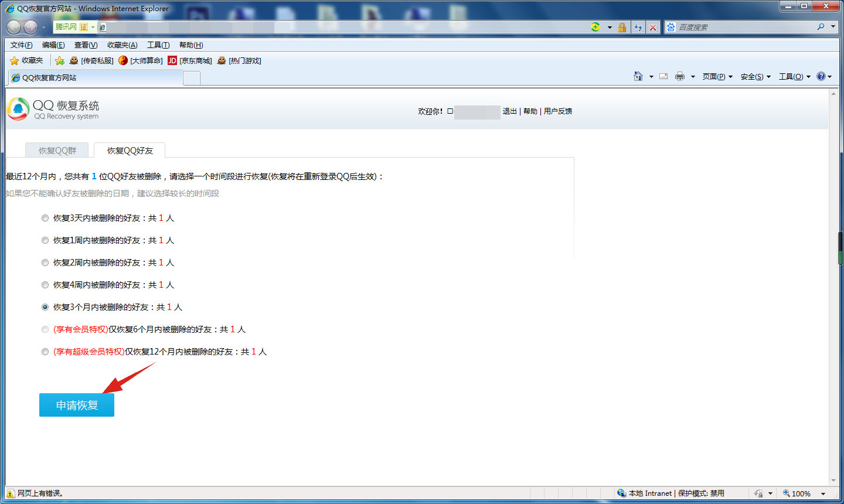Viewport: 844px width, 504px height.
Task: Select 恢复1周内被删除的好友 radio option
Action: (x=45, y=240)
